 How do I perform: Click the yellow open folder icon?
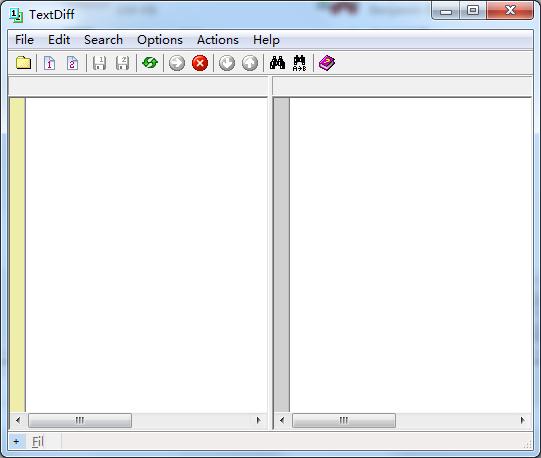click(x=23, y=63)
